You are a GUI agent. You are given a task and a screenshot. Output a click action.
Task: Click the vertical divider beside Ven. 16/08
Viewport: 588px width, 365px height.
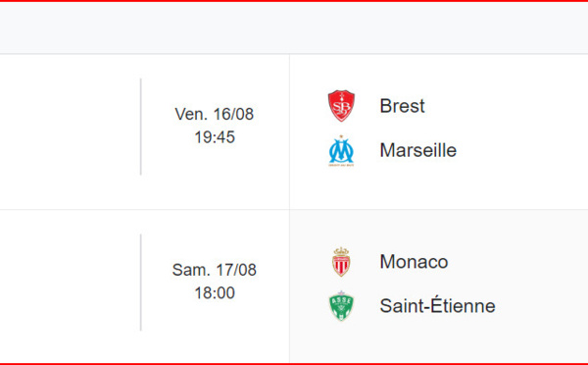click(140, 127)
